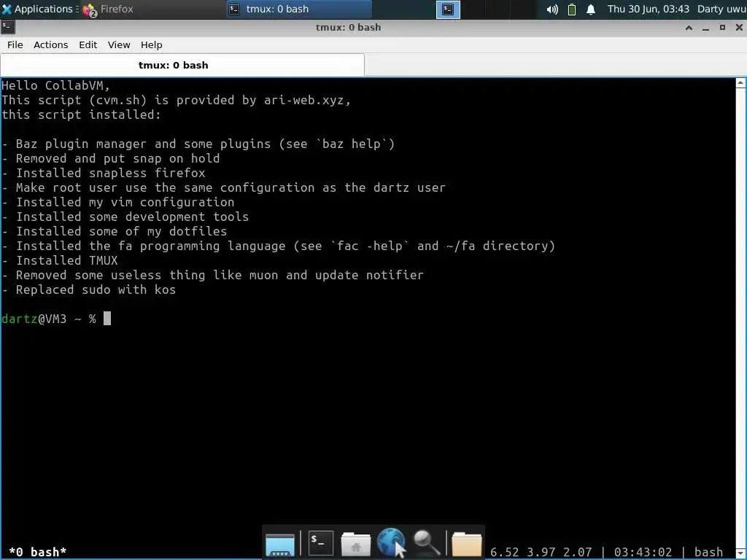Click the tmux load average 6.52 3.97 2.07
The width and height of the screenshot is (747, 560).
541,553
